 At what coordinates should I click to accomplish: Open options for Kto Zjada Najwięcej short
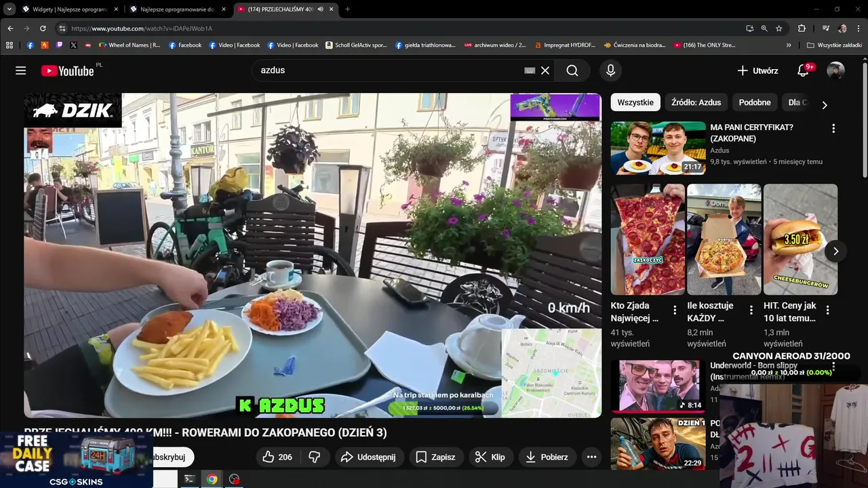tap(675, 310)
